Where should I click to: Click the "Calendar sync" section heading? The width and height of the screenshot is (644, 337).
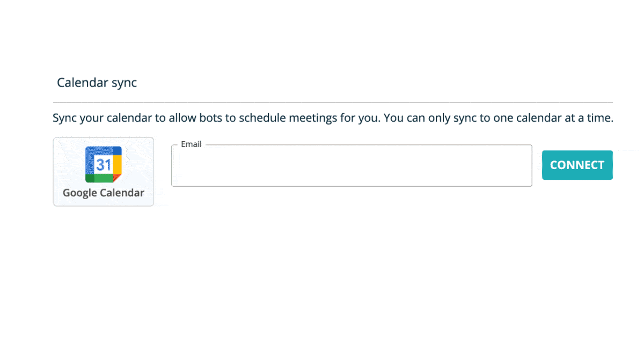[97, 83]
